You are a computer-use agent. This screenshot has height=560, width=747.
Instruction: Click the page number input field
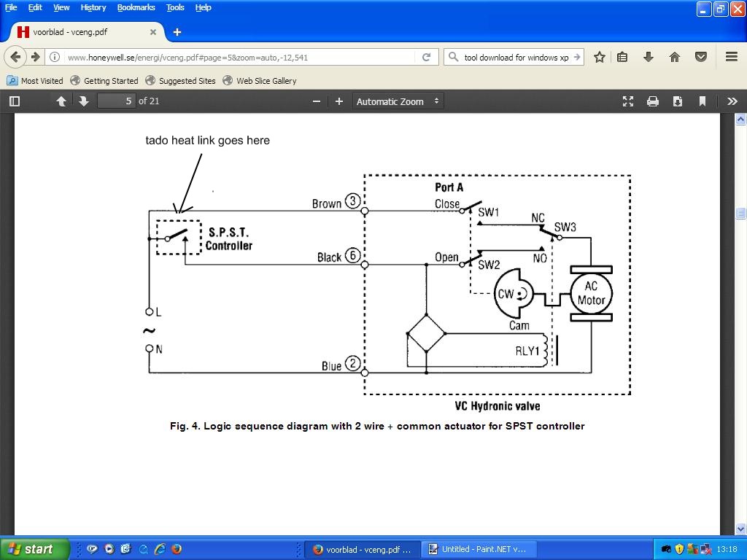117,101
